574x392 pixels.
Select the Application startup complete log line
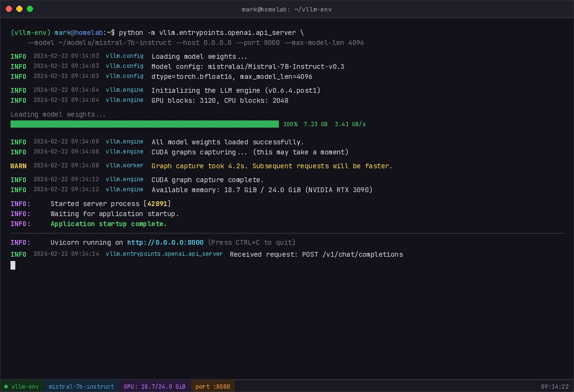[109, 224]
